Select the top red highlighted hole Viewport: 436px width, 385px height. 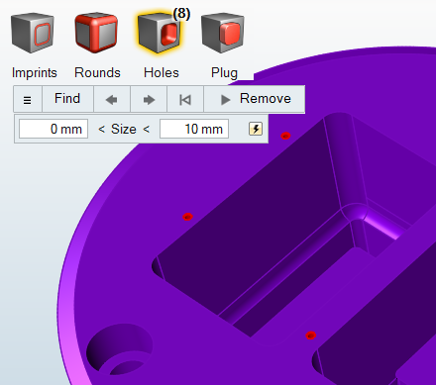click(285, 136)
